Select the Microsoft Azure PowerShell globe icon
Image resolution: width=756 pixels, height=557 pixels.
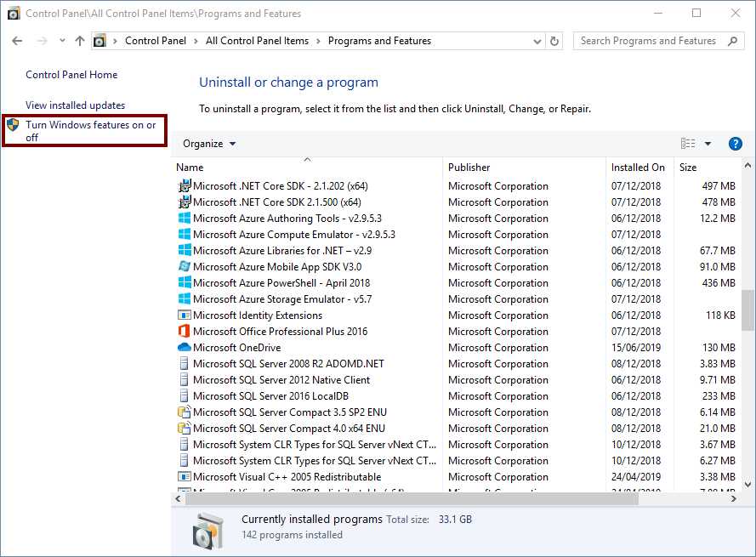[x=185, y=282]
